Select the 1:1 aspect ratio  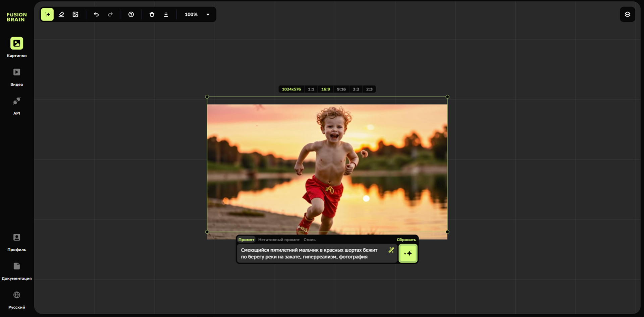[311, 89]
